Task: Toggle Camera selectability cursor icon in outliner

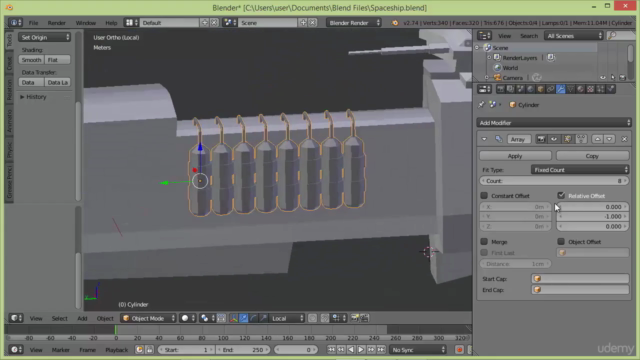Action: pyautogui.click(x=613, y=78)
